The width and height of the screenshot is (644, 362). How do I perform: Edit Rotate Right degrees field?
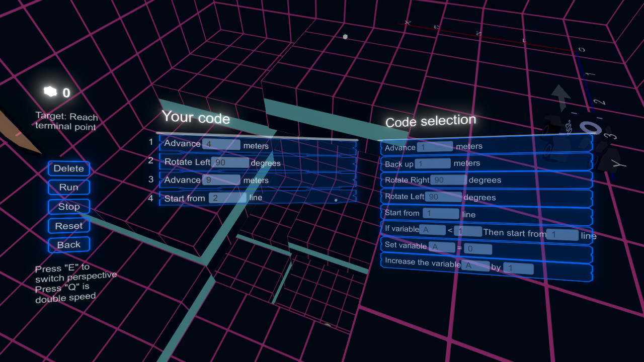[448, 180]
